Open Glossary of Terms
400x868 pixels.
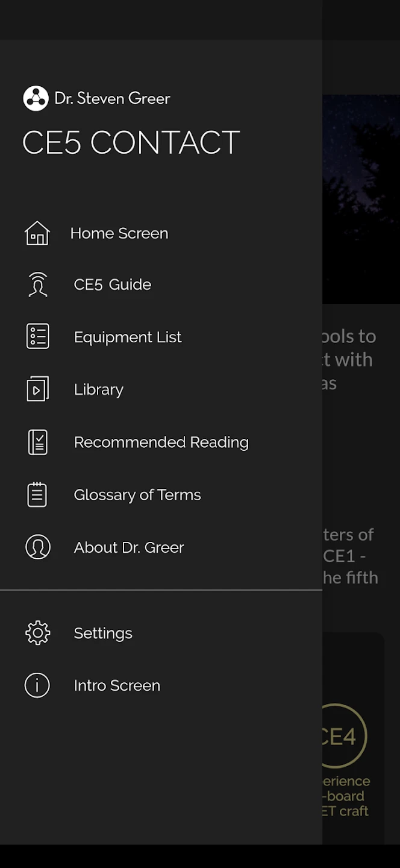tap(137, 495)
